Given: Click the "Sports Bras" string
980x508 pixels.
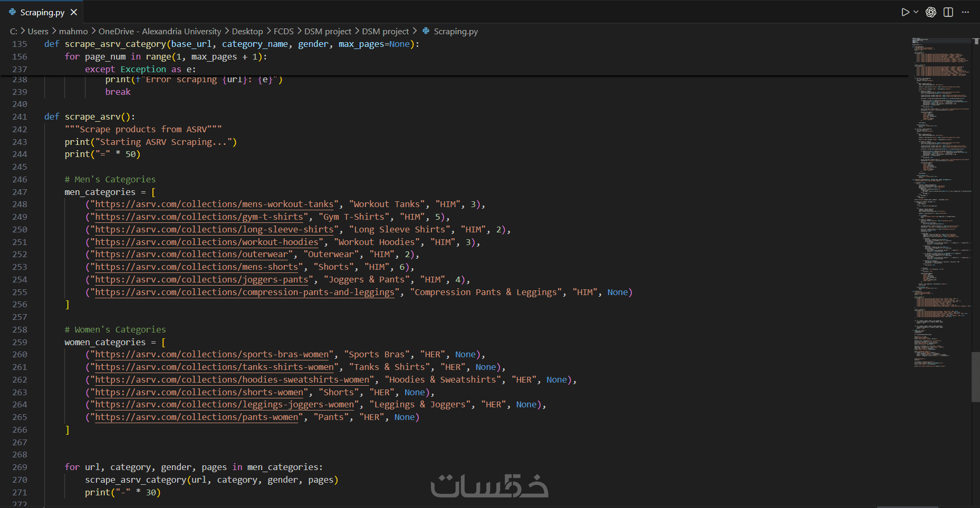Looking at the screenshot, I should click(x=377, y=355).
